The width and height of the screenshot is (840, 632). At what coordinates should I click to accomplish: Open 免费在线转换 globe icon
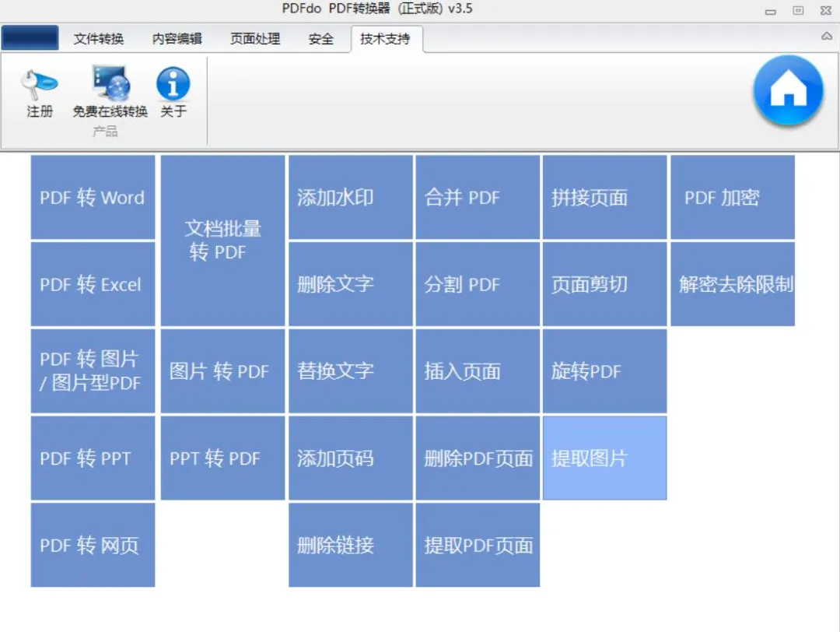[110, 83]
